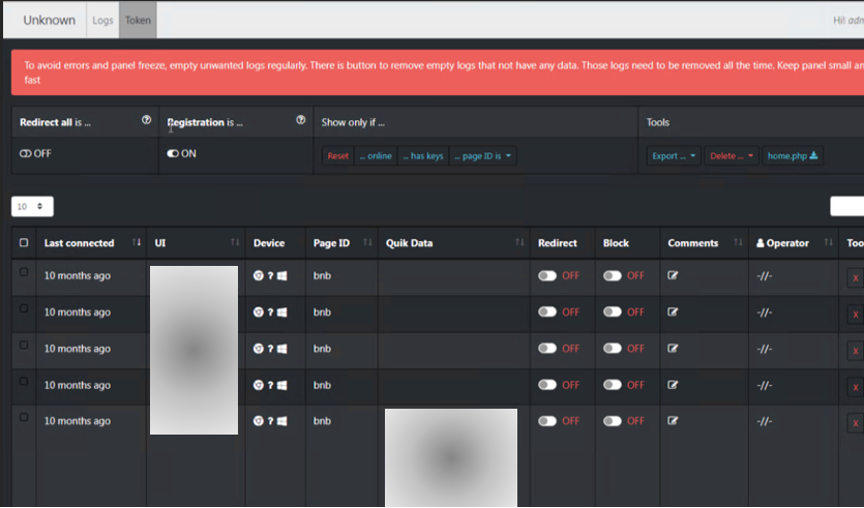Click the edit comment icon in the first row
The width and height of the screenshot is (864, 508).
tap(673, 276)
